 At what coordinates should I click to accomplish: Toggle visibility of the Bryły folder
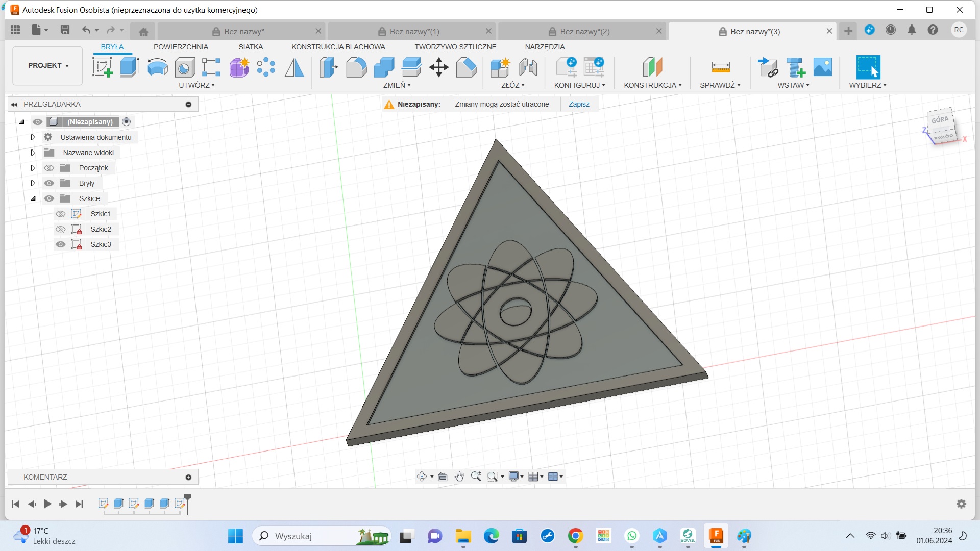49,183
